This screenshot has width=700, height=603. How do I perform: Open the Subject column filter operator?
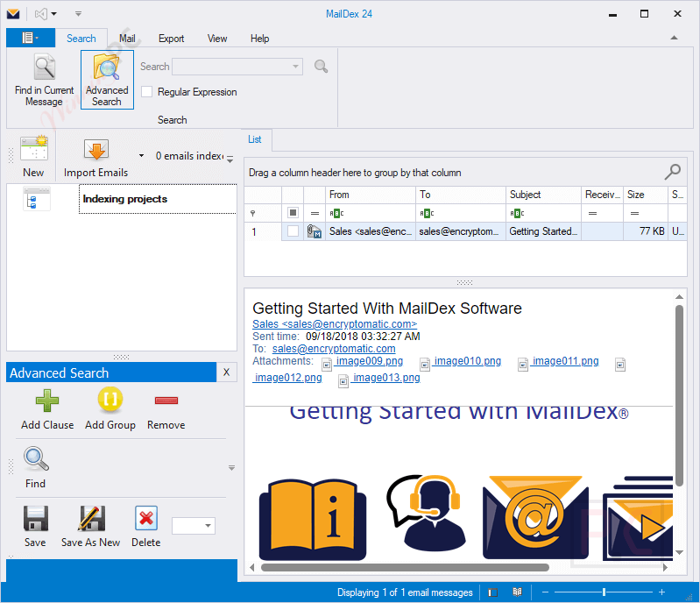(x=516, y=214)
